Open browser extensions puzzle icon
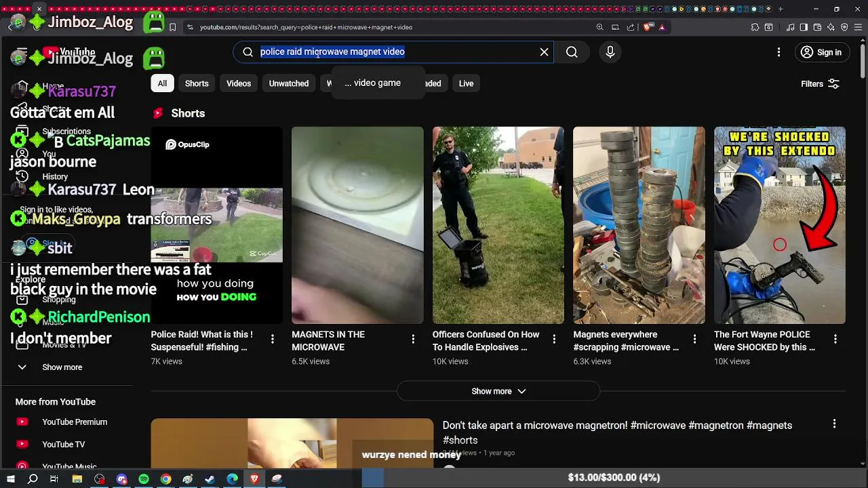Screen dimensions: 868x488 755,27
